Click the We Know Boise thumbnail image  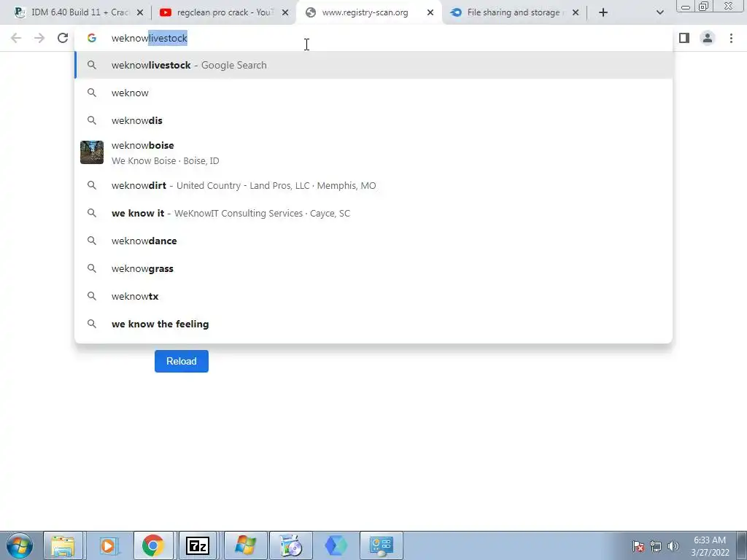click(92, 152)
